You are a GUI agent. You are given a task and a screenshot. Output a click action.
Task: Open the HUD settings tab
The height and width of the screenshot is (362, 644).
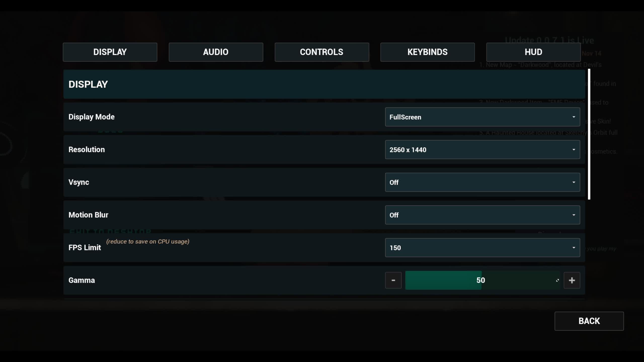[533, 52]
